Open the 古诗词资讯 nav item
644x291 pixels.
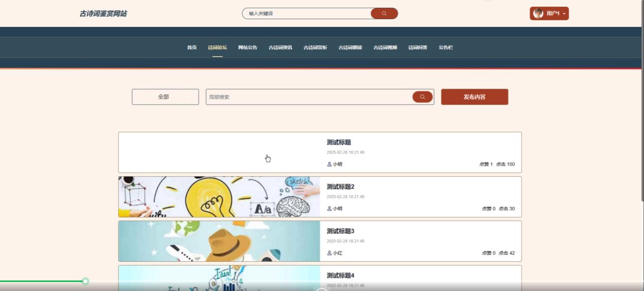click(280, 48)
